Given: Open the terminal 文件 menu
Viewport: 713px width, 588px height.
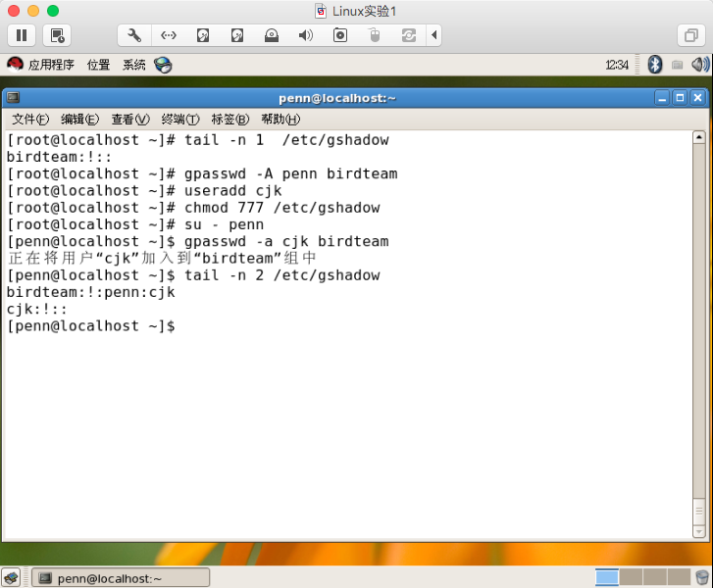Looking at the screenshot, I should [x=29, y=120].
